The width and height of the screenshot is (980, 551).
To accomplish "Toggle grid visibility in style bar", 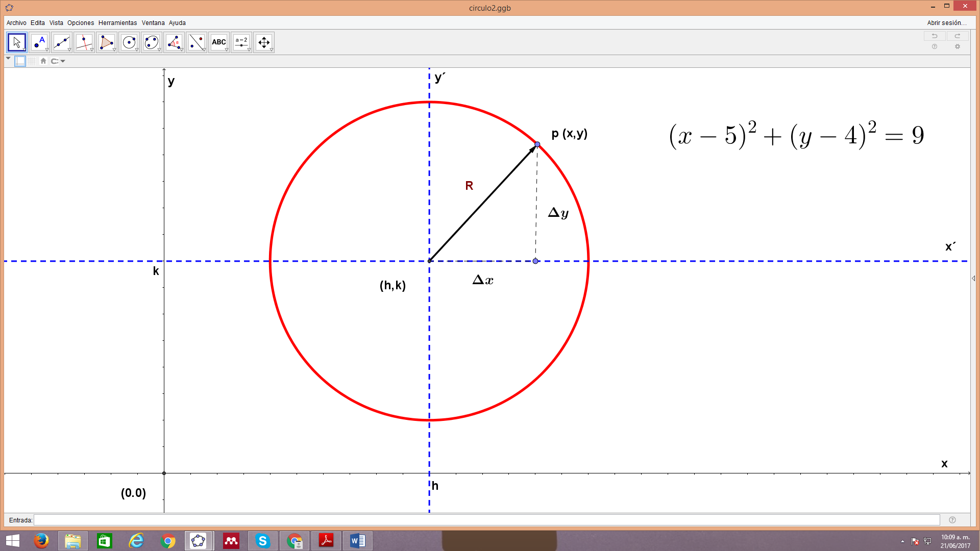I will [32, 61].
